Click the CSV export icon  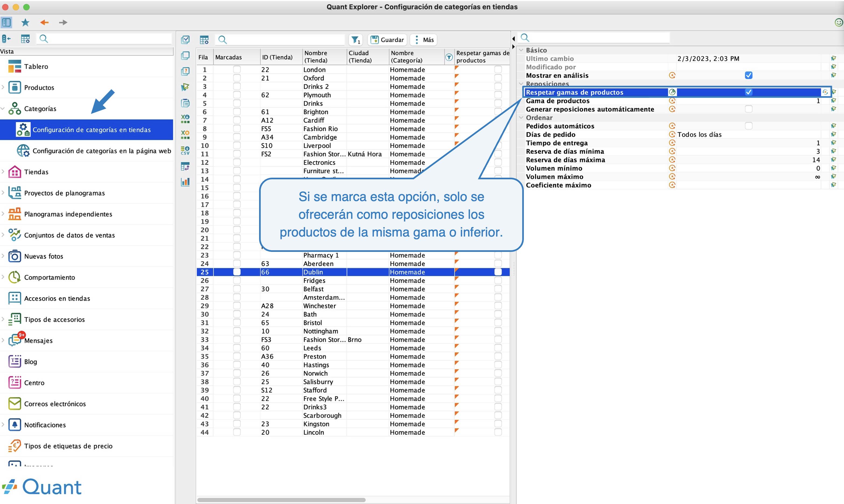coord(185,151)
